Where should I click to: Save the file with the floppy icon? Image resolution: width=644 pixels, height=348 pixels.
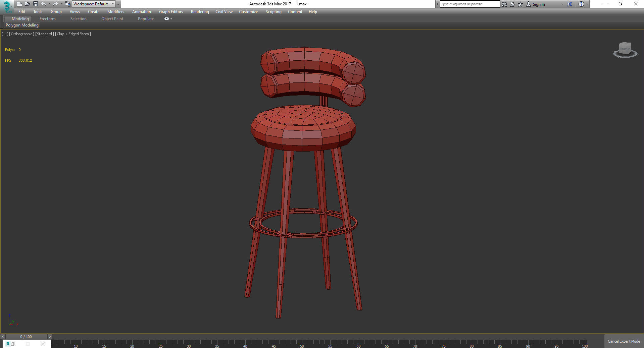click(35, 4)
